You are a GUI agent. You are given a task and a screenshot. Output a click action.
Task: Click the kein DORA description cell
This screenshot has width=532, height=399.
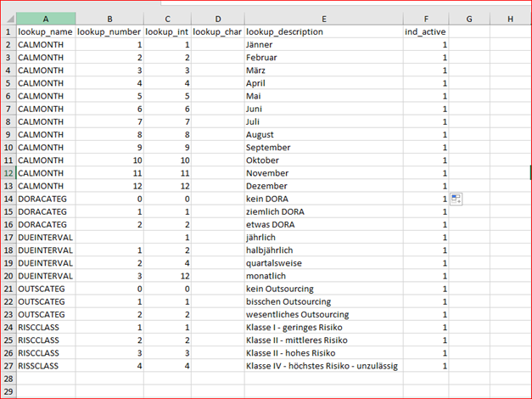click(x=322, y=199)
